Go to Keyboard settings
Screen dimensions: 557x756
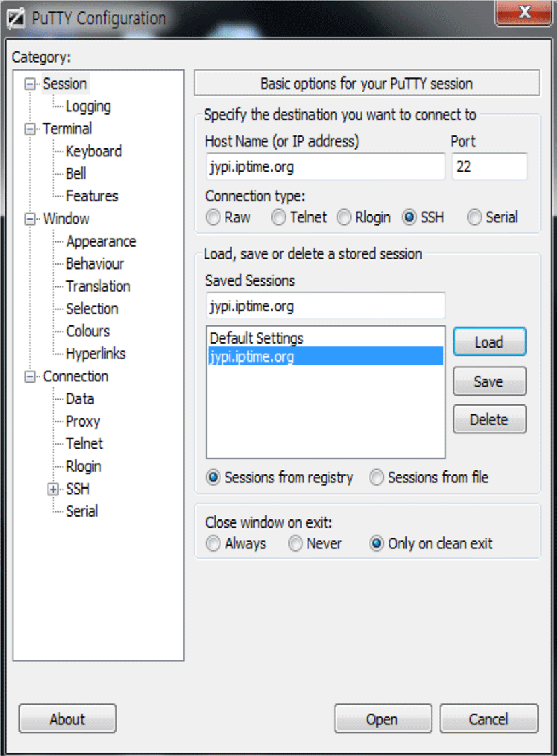(94, 152)
